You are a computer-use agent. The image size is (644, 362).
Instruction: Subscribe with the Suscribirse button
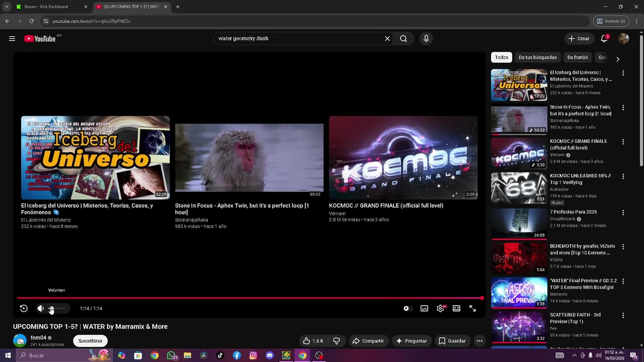[x=90, y=341]
